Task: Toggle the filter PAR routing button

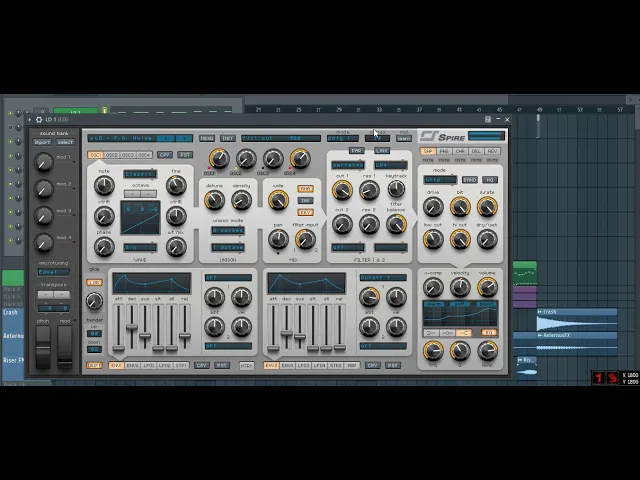Action: pyautogui.click(x=356, y=151)
